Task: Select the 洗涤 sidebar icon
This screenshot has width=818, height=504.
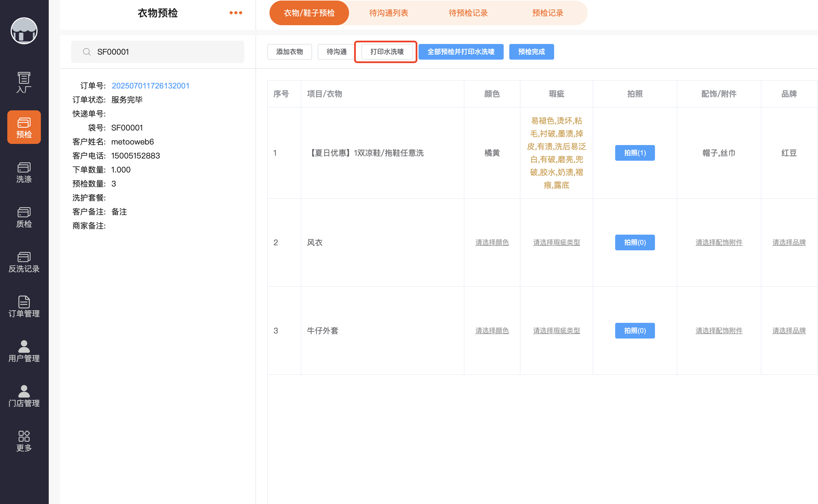Action: [24, 172]
